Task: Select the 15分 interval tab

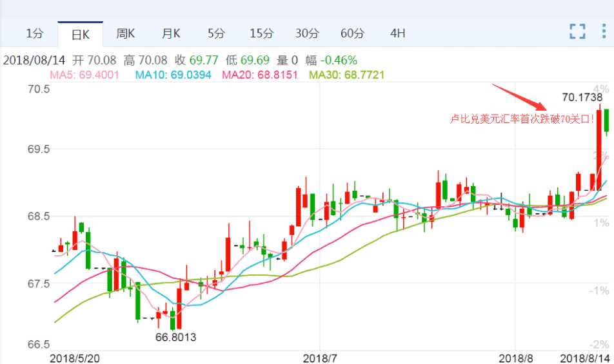Action: 261,33
